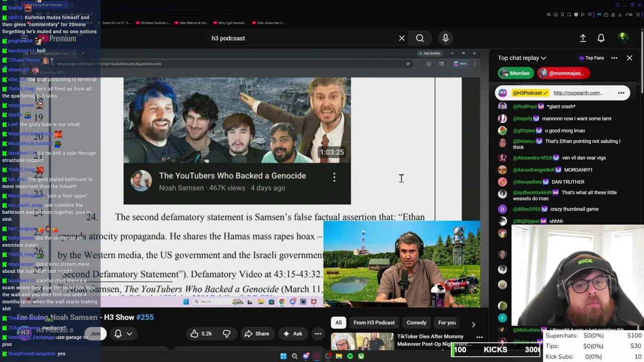
Task: Advance filter chips with the right arrow
Action: 473,325
